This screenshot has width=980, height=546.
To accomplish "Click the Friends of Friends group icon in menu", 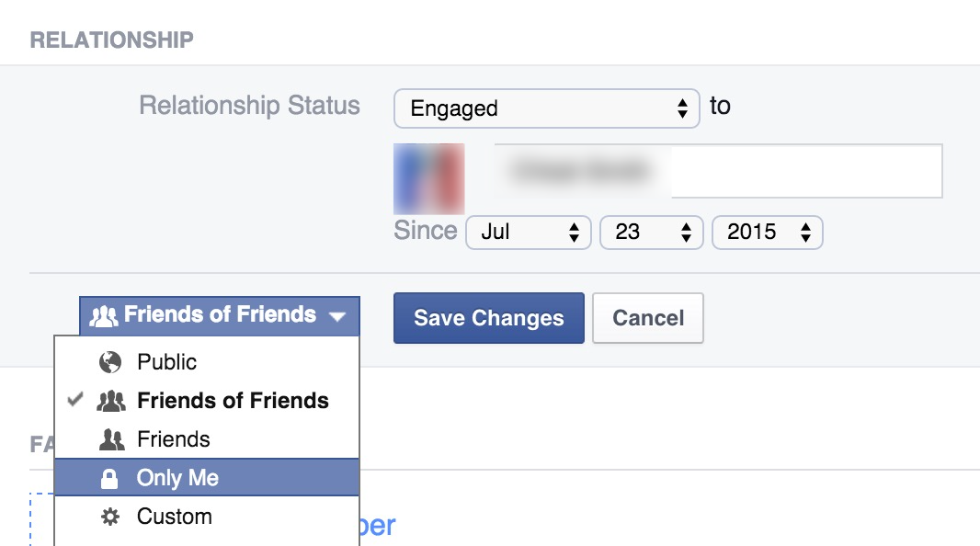I will pos(110,402).
